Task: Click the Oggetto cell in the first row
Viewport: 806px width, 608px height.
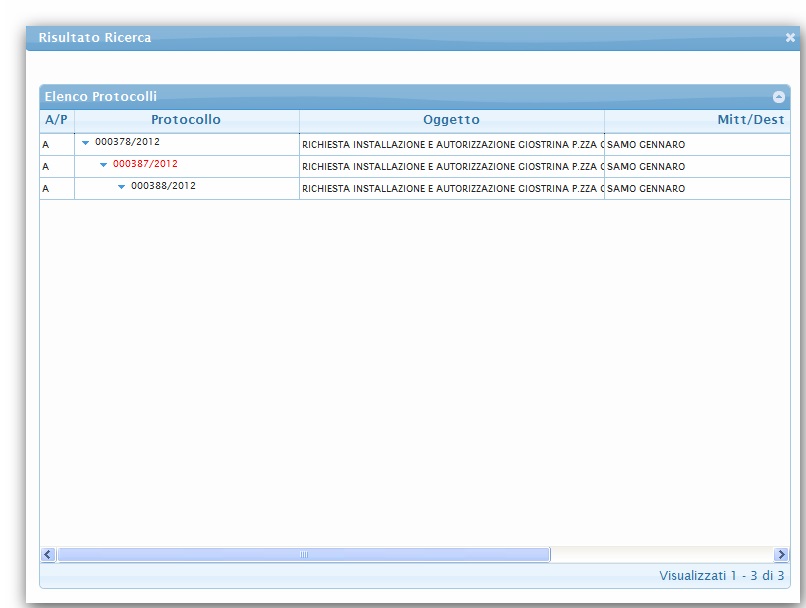Action: pyautogui.click(x=451, y=144)
